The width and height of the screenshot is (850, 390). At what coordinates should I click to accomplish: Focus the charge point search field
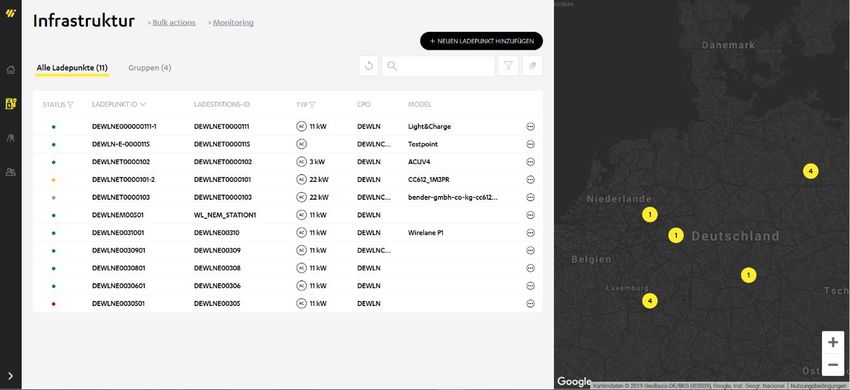pos(438,66)
